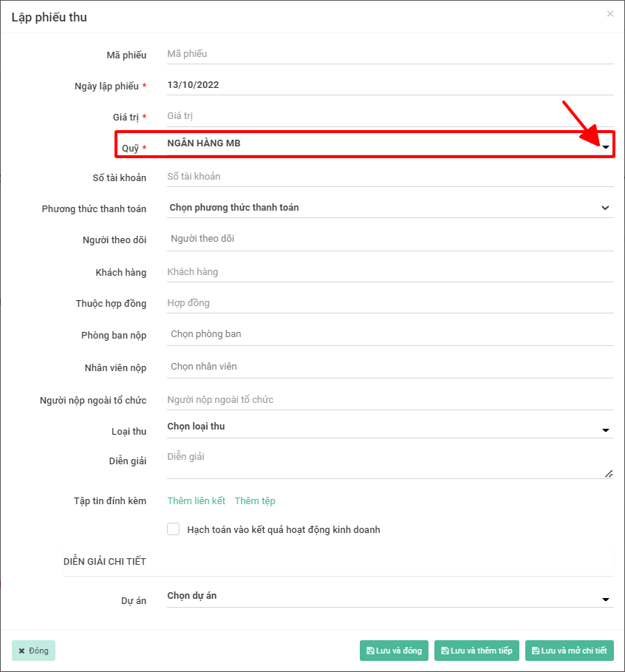The image size is (625, 672).
Task: Open the Quỹ dropdown arrow
Action: pyautogui.click(x=606, y=148)
